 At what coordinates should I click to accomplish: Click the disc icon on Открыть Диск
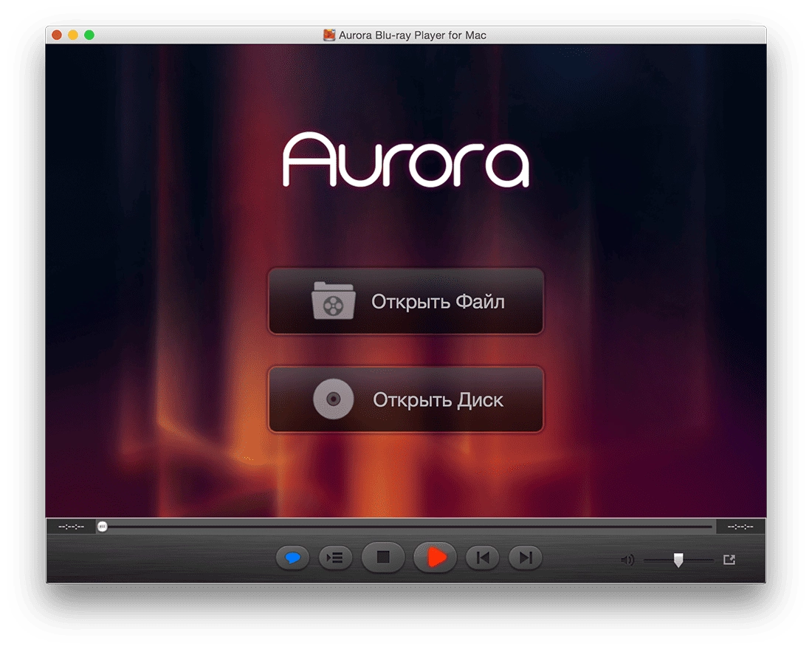[334, 399]
